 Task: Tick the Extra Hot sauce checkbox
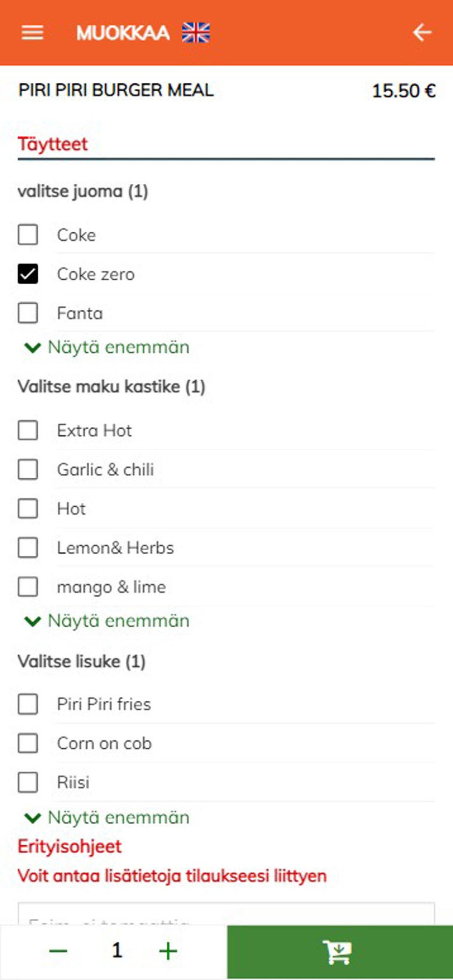pos(28,431)
